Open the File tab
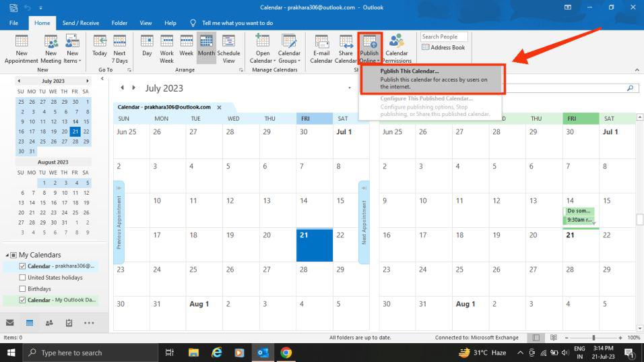Image resolution: width=644 pixels, height=362 pixels. [13, 23]
